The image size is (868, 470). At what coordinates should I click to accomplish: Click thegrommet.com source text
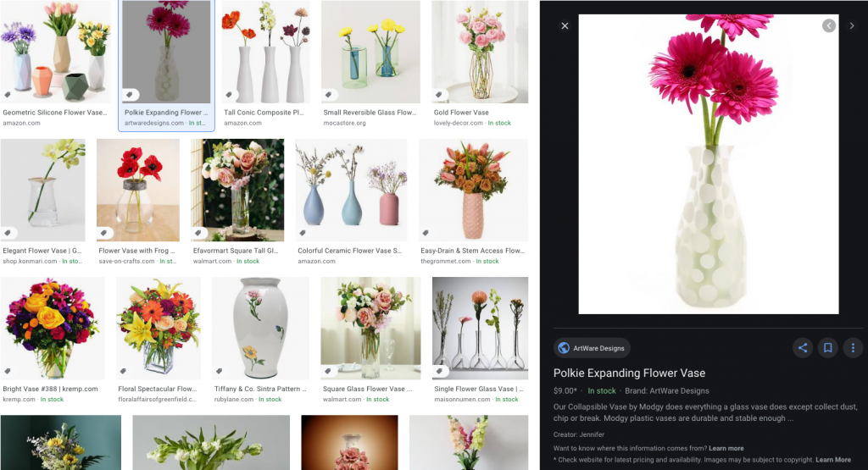pyautogui.click(x=446, y=261)
